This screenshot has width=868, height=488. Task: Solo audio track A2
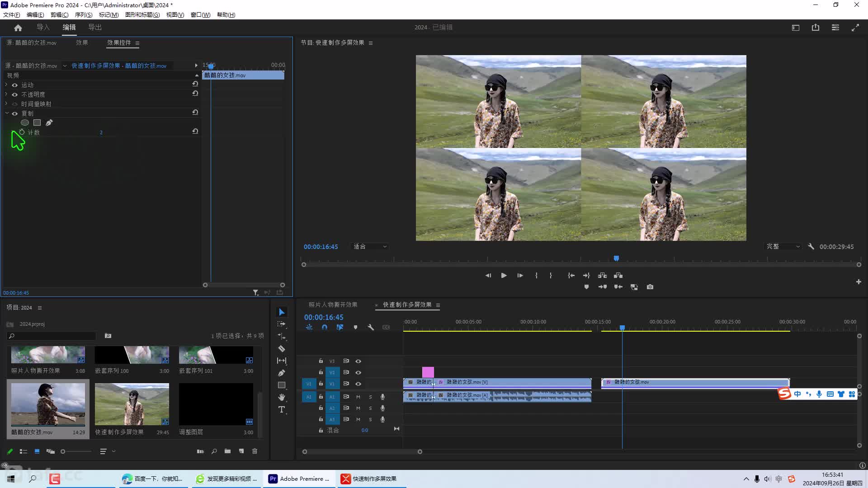point(370,408)
